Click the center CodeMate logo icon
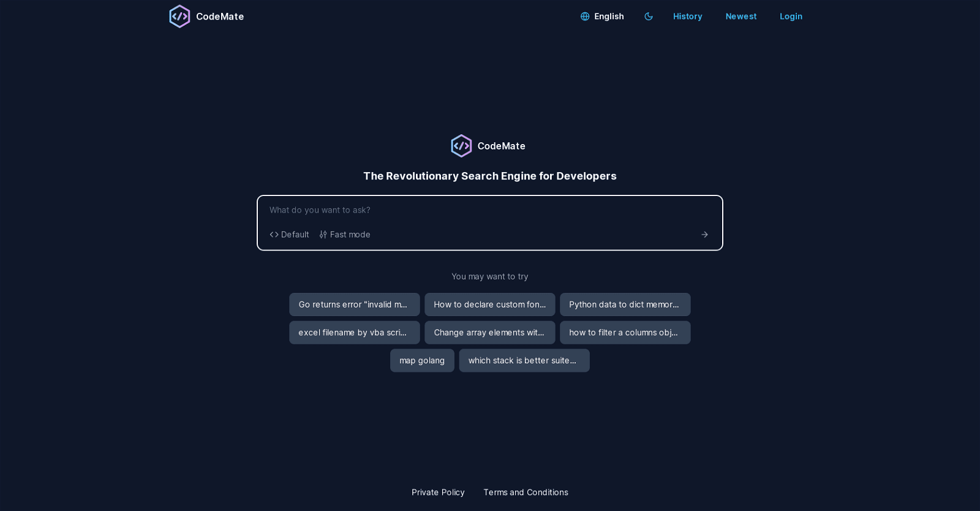This screenshot has height=511, width=980. pos(461,146)
